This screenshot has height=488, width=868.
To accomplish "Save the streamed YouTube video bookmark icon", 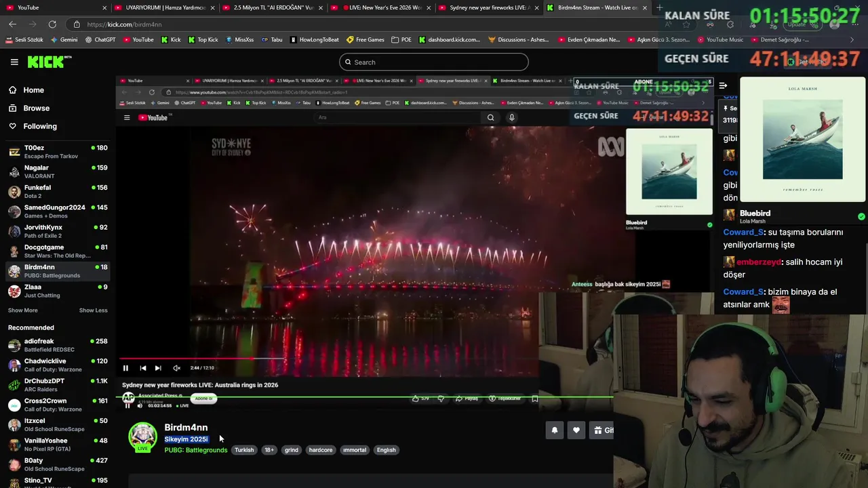I will point(535,399).
